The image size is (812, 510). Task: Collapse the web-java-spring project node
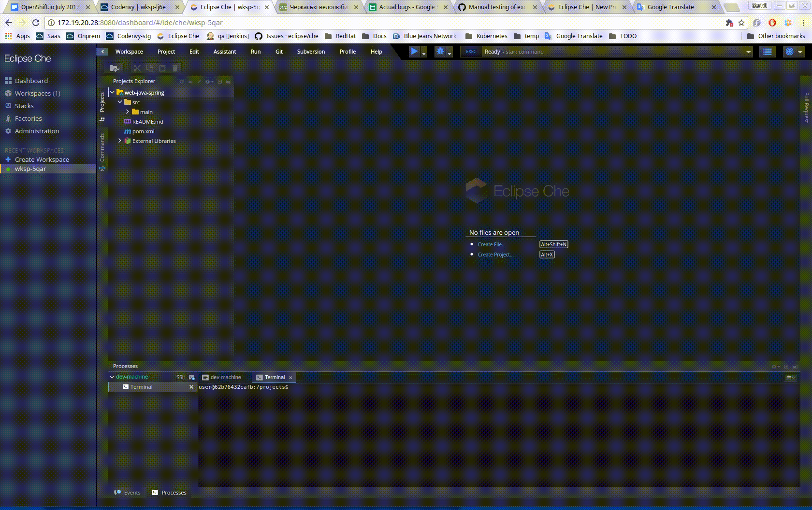click(112, 92)
